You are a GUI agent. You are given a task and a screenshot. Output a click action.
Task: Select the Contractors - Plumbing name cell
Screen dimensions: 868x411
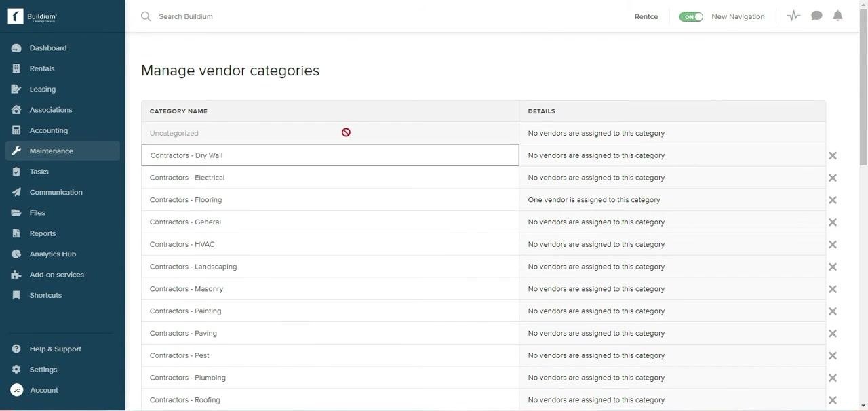330,378
